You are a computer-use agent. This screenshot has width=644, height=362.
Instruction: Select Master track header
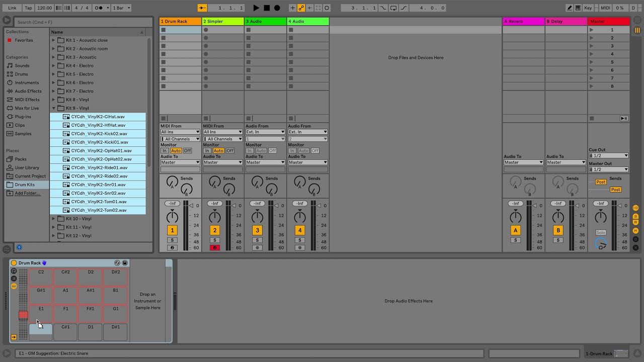pos(609,22)
